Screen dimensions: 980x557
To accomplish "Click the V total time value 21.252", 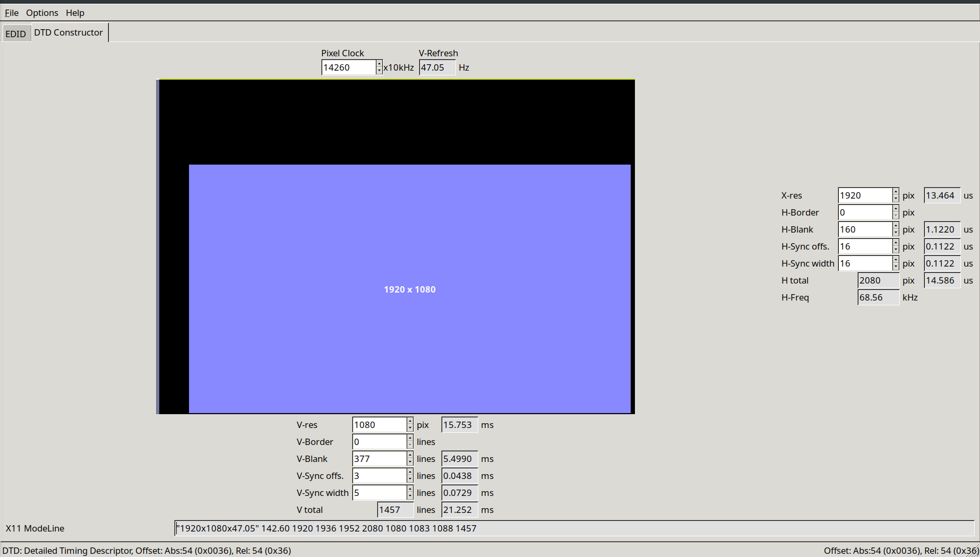I will click(x=460, y=510).
